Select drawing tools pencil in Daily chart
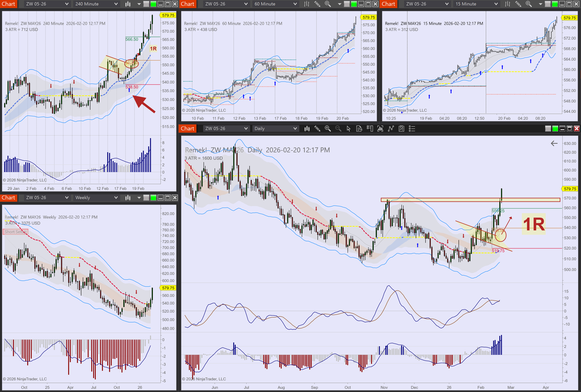 tap(317, 128)
